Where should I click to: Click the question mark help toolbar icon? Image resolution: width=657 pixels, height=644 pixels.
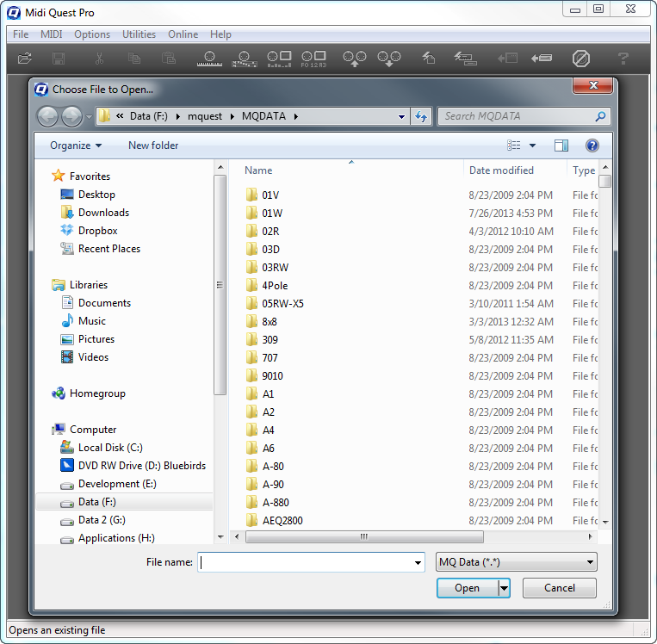[x=623, y=59]
